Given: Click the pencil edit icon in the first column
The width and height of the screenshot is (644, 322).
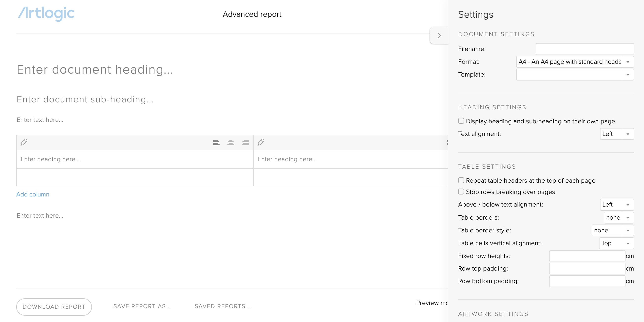Looking at the screenshot, I should pos(24,142).
